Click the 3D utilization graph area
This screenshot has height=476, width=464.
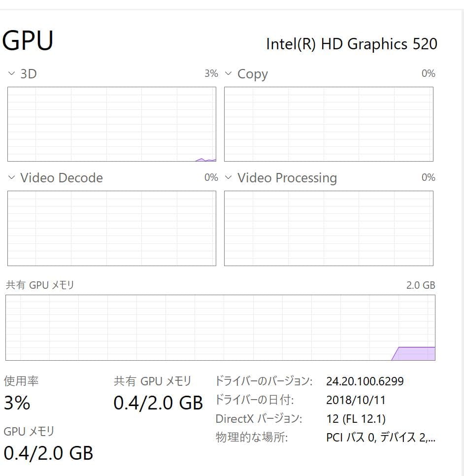pos(111,123)
